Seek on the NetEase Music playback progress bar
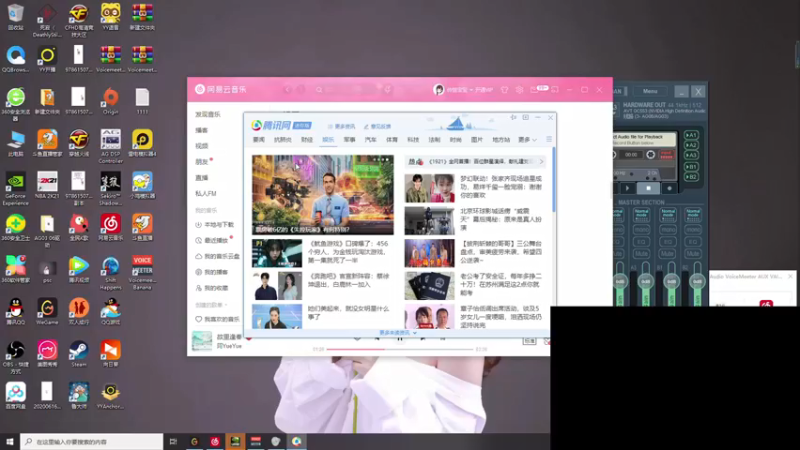This screenshot has width=800, height=450. coord(400,349)
